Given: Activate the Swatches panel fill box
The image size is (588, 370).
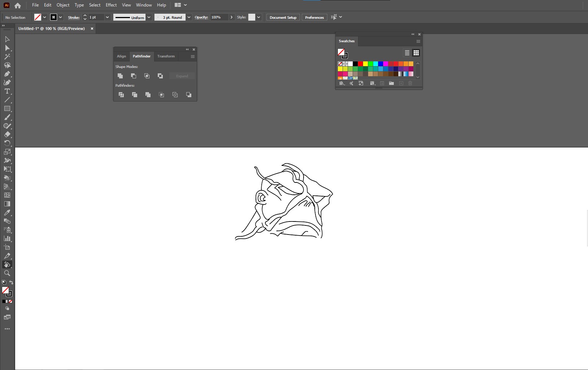Looking at the screenshot, I should click(341, 52).
